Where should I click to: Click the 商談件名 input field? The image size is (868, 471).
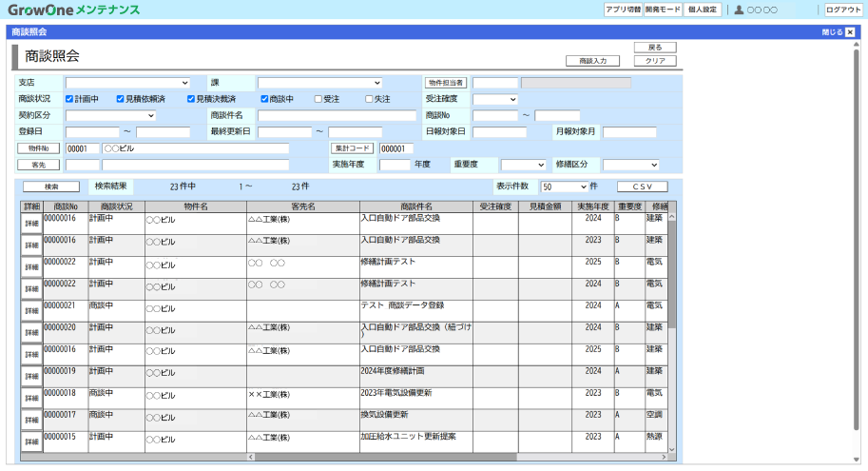coord(337,116)
